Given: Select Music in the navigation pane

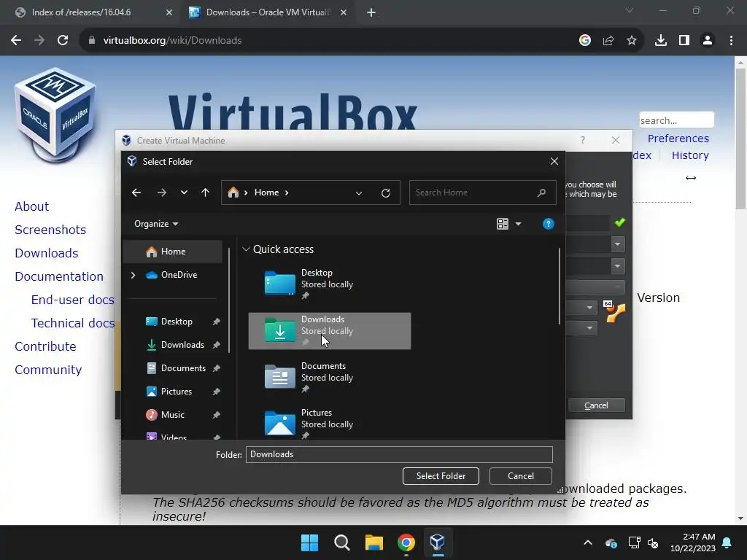Looking at the screenshot, I should tap(172, 415).
